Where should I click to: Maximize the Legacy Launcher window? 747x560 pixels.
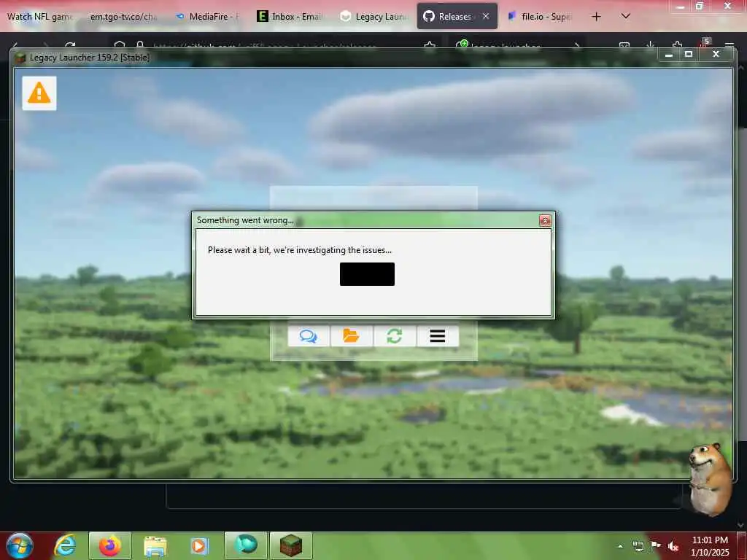pyautogui.click(x=689, y=54)
